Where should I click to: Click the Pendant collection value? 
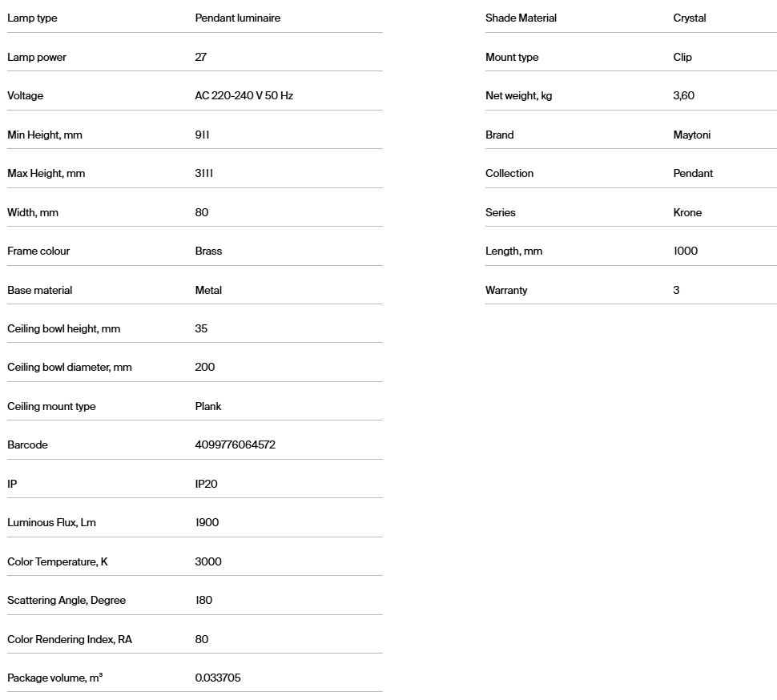coord(693,173)
